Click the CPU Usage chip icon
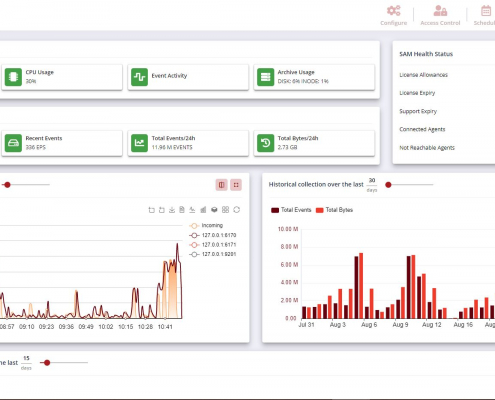Screen dimensions: 495x400 [x=13, y=77]
